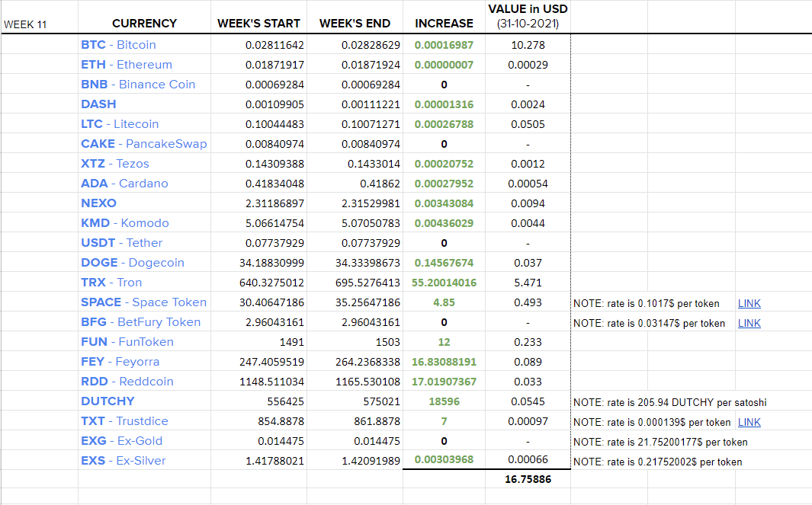Open the LINK next to TXT token note

coord(749,422)
